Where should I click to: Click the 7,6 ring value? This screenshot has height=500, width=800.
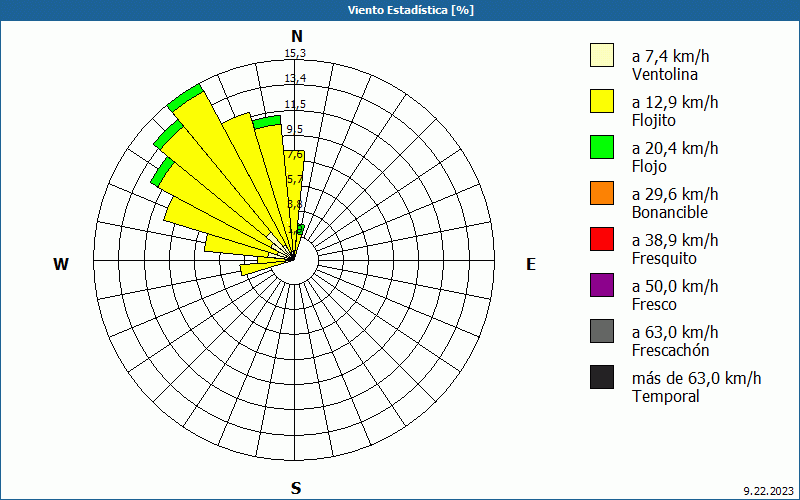point(294,155)
